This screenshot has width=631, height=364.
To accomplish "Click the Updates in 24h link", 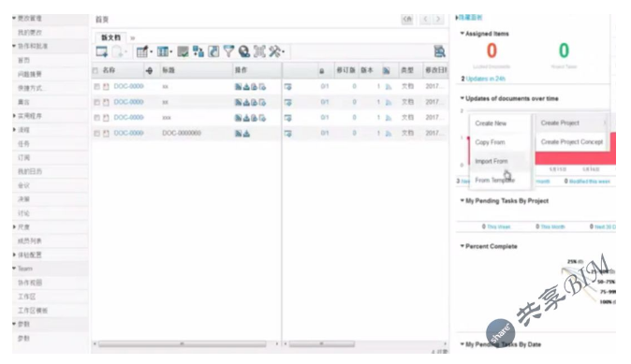I will click(x=485, y=79).
